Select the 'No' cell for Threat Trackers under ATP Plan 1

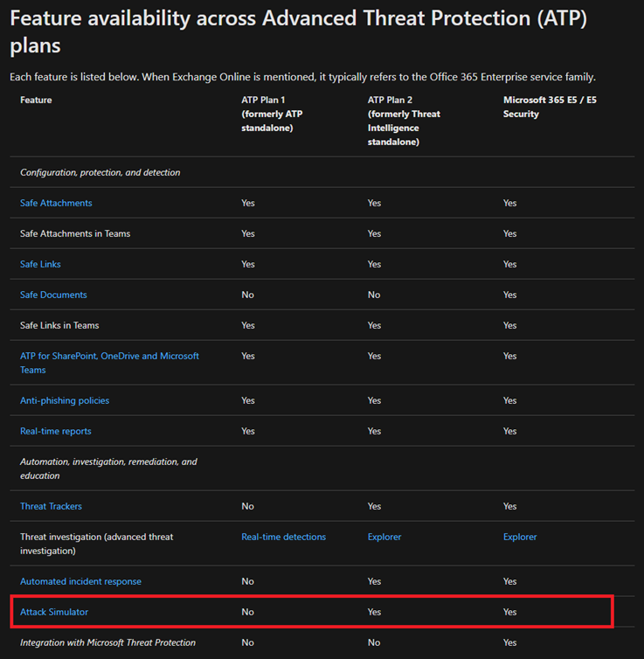(x=248, y=506)
